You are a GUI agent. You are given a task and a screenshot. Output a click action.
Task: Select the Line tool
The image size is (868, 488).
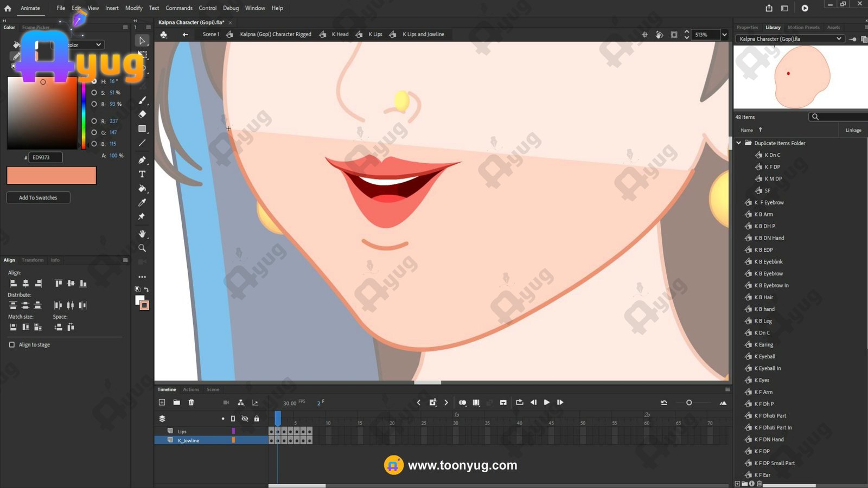coord(142,143)
